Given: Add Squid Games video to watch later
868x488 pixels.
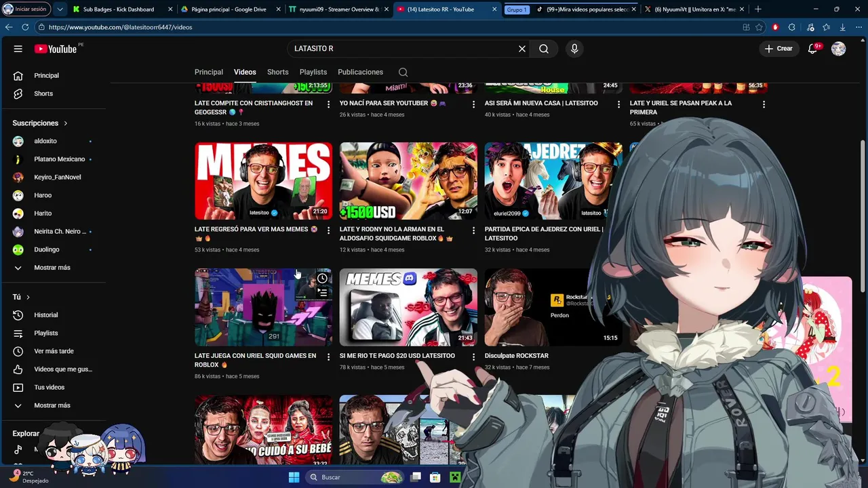Looking at the screenshot, I should point(323,278).
